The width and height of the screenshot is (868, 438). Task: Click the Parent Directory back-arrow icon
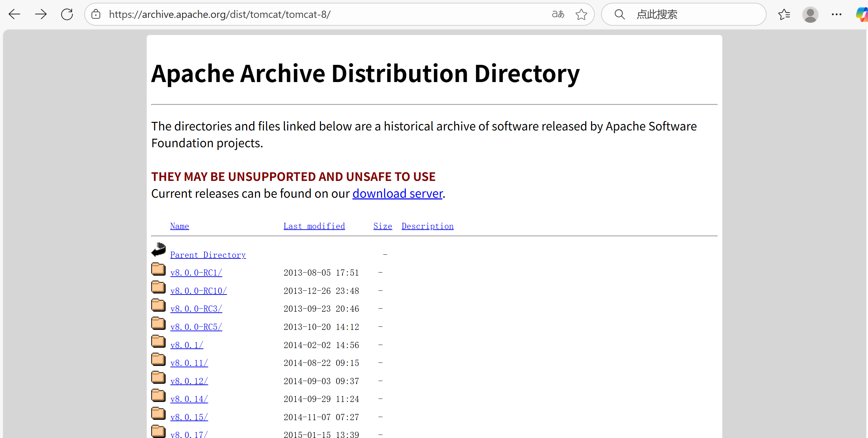coord(158,250)
